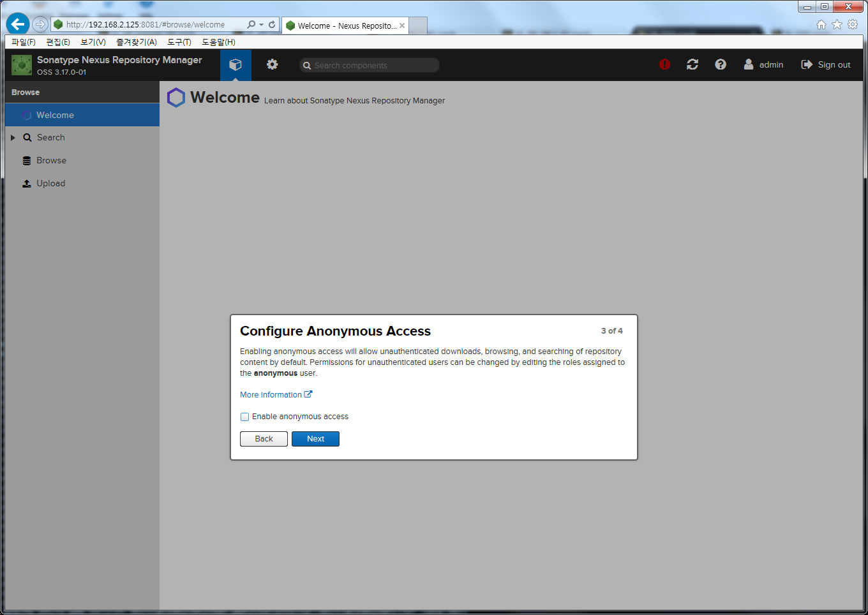
Task: Click the Sign out button
Action: click(826, 64)
